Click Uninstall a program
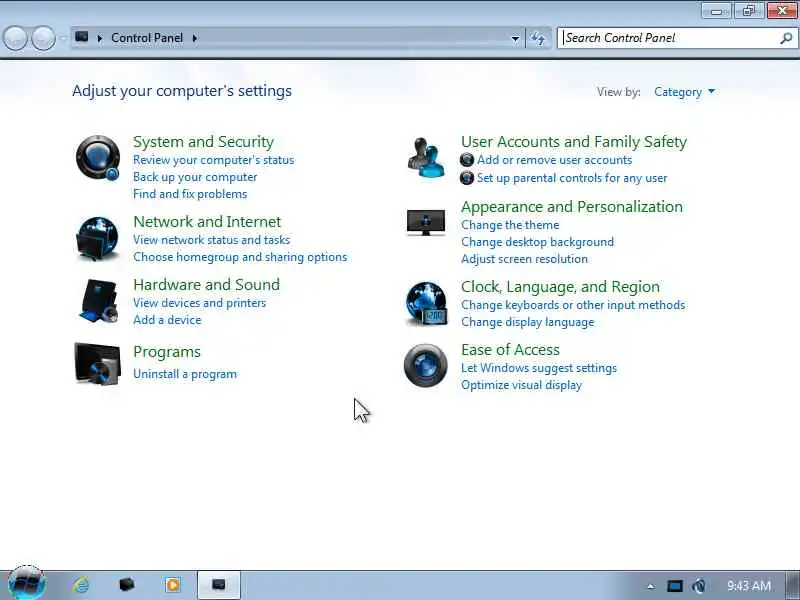 coord(185,374)
